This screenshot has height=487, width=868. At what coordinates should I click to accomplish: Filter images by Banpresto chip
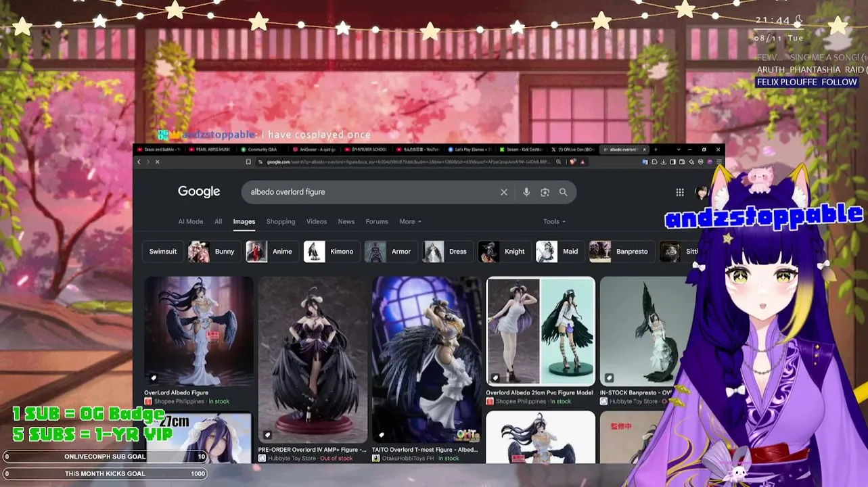point(622,252)
